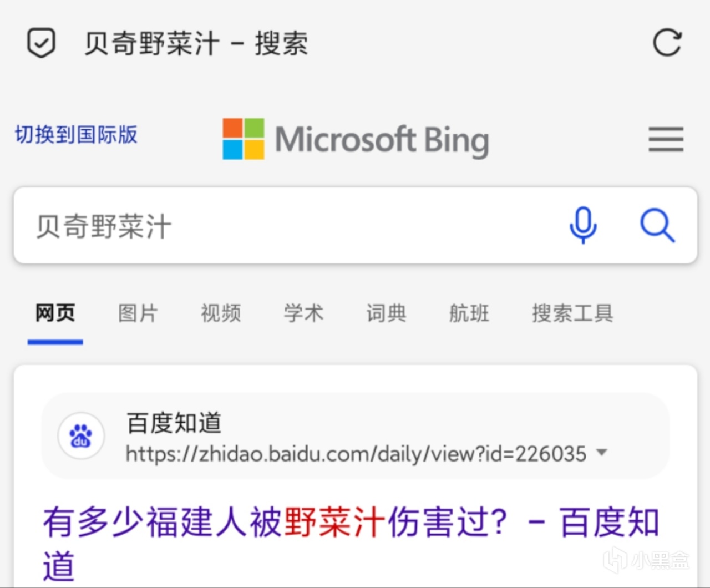Tap the page title 贝奇野菜汁 - 搜索
710x588 pixels.
[196, 44]
